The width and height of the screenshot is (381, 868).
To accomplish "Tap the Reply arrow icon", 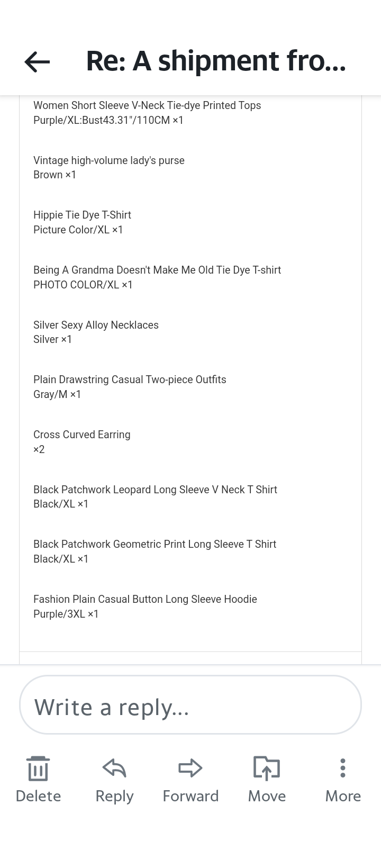I will 114,768.
